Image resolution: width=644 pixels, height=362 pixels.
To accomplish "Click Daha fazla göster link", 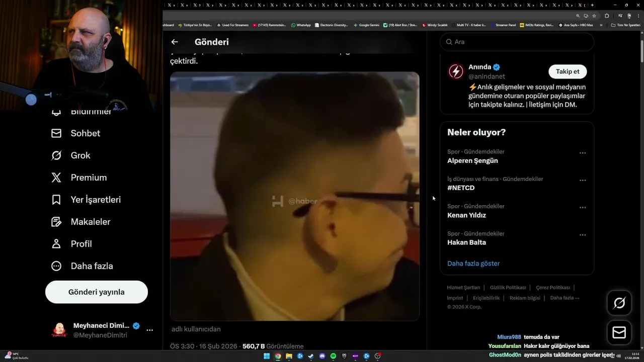I will 473,263.
